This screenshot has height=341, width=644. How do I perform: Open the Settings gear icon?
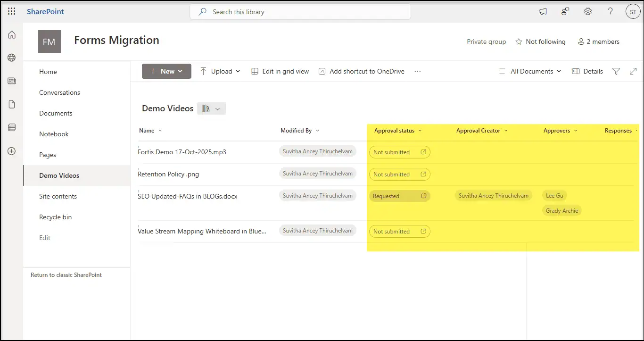click(x=587, y=11)
